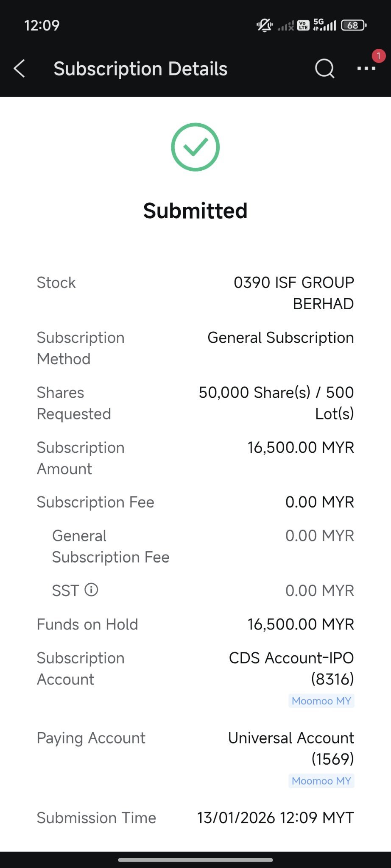Tap the 5G signal status icon
Image resolution: width=391 pixels, height=868 pixels.
(324, 25)
